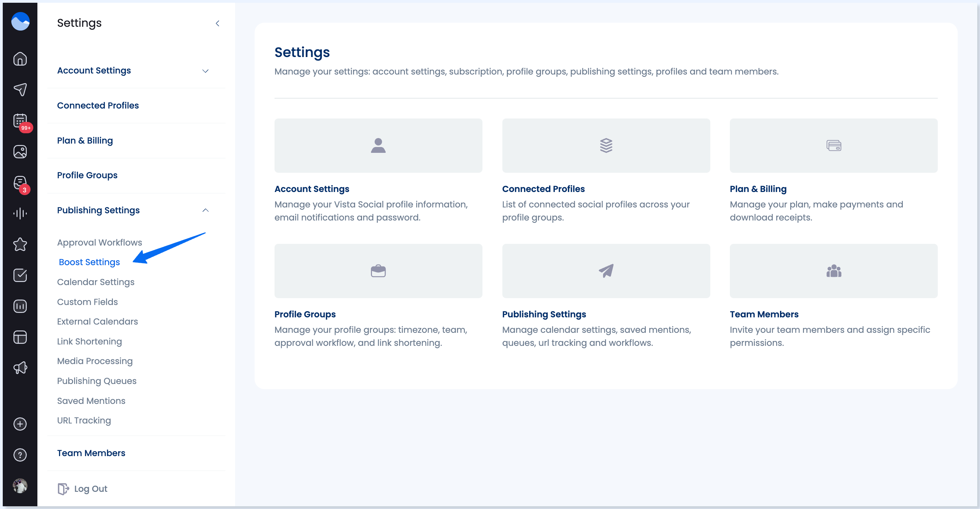Collapse Publishing Settings chevron in menu
This screenshot has width=980, height=509.
[x=206, y=210]
